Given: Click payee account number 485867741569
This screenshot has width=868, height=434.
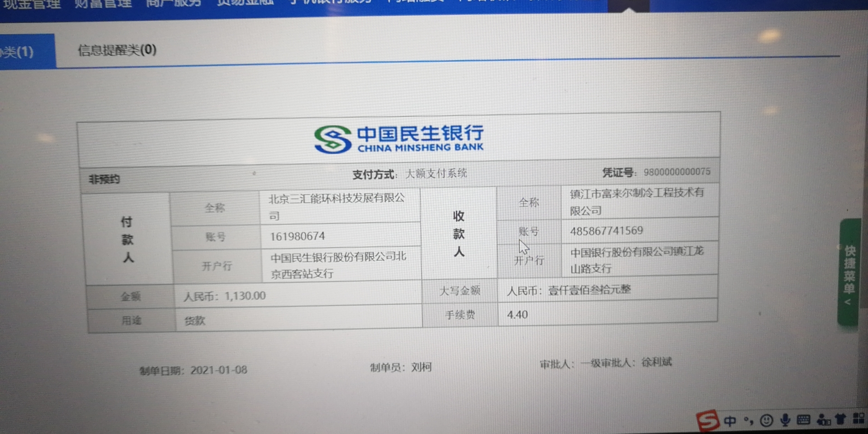Looking at the screenshot, I should (x=606, y=231).
